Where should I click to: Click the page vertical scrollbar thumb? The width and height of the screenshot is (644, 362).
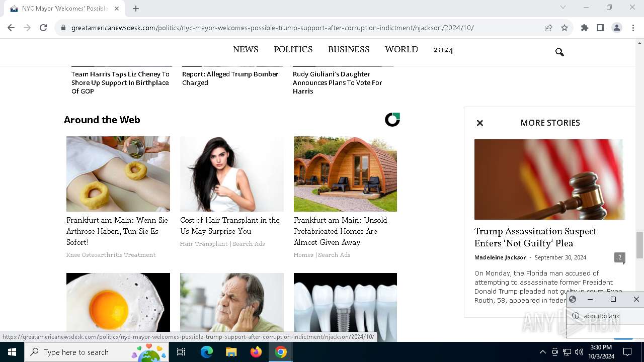[639, 245]
